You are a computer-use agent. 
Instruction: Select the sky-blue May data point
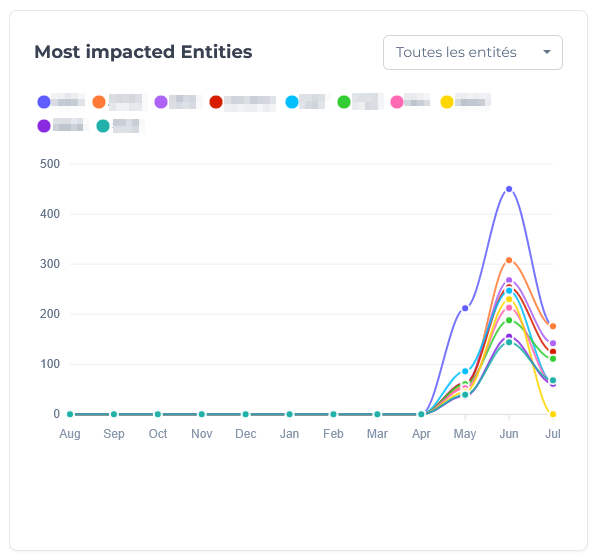465,371
